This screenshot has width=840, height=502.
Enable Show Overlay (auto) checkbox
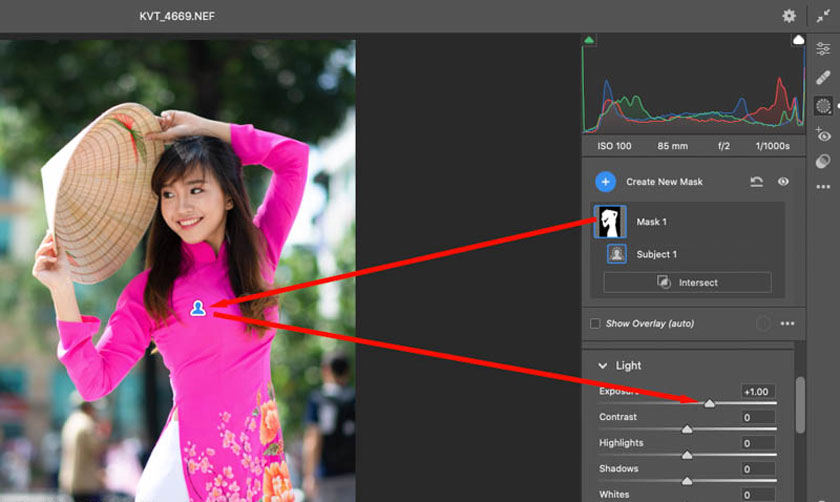tap(596, 324)
